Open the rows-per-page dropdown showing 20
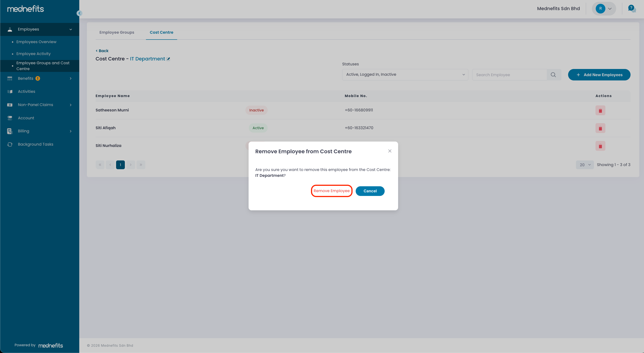The width and height of the screenshot is (644, 353). tap(584, 165)
